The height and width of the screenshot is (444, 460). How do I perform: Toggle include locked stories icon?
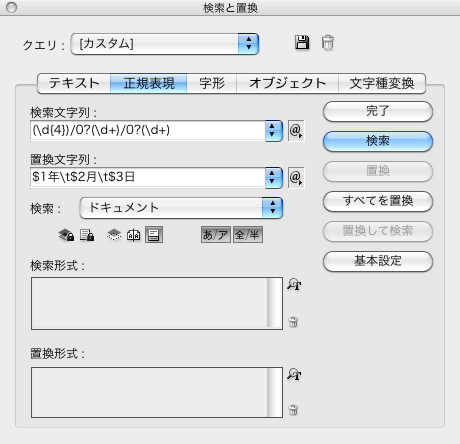point(87,235)
